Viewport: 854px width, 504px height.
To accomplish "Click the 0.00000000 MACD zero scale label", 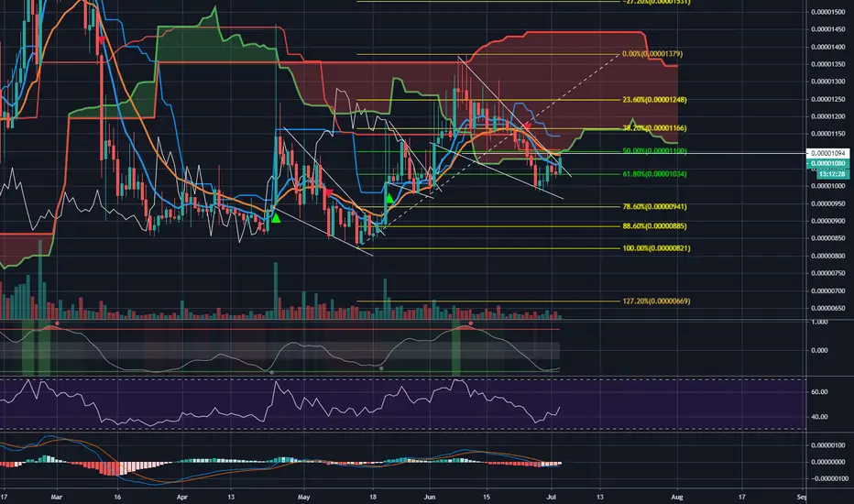I will click(827, 462).
